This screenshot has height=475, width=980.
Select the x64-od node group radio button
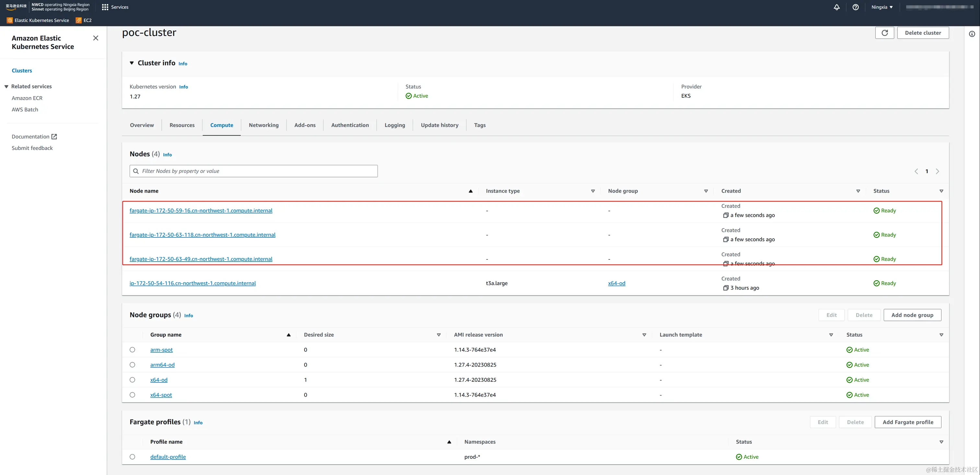click(133, 380)
